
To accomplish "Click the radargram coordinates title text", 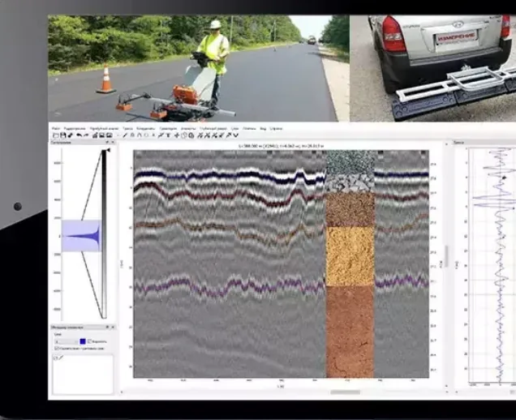I will coord(281,146).
